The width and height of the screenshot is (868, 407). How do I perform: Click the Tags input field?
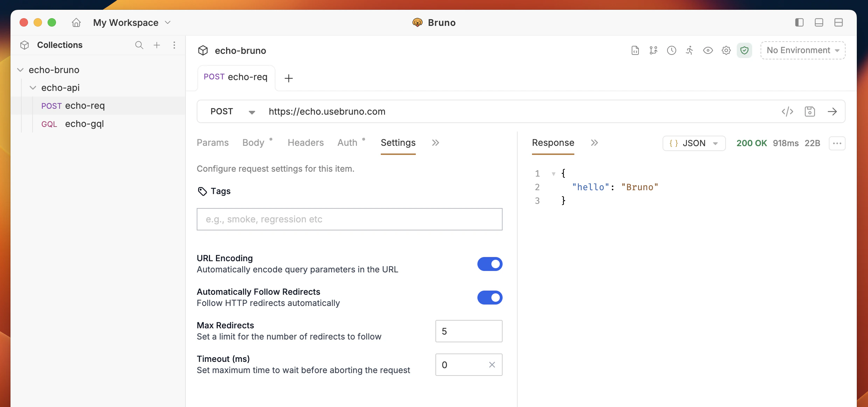click(349, 219)
